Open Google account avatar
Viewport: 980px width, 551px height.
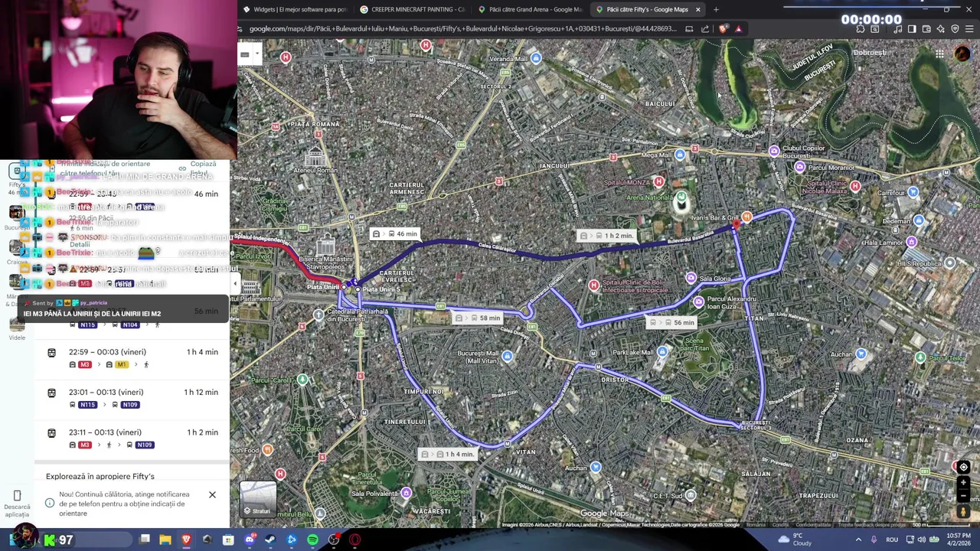(962, 54)
